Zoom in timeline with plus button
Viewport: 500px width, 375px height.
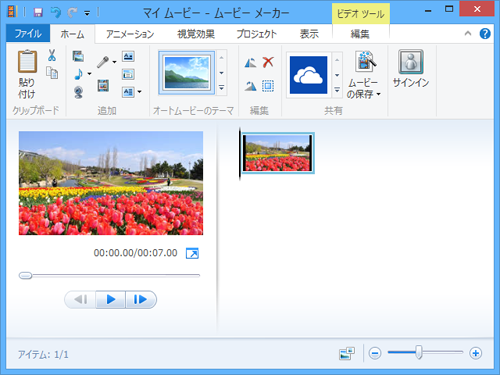click(x=476, y=353)
